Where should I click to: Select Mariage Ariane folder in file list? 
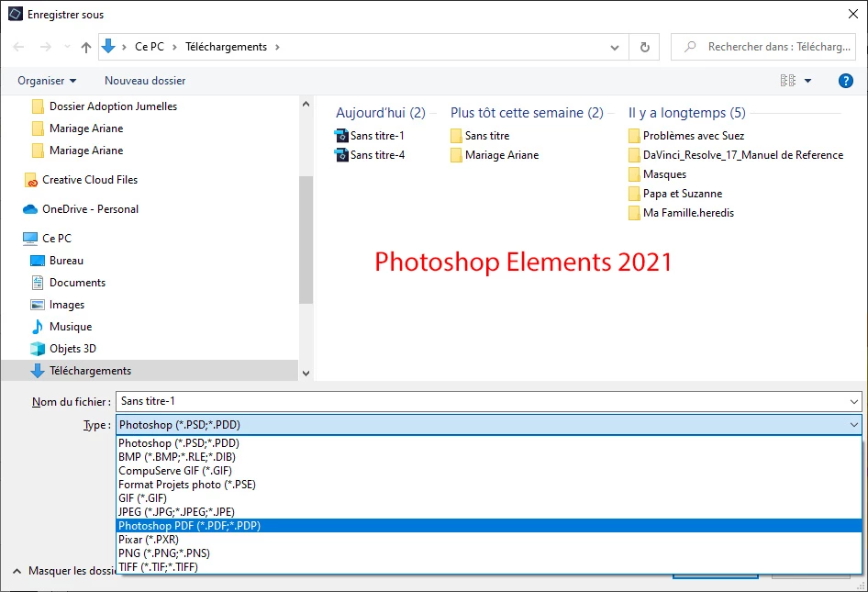point(495,155)
